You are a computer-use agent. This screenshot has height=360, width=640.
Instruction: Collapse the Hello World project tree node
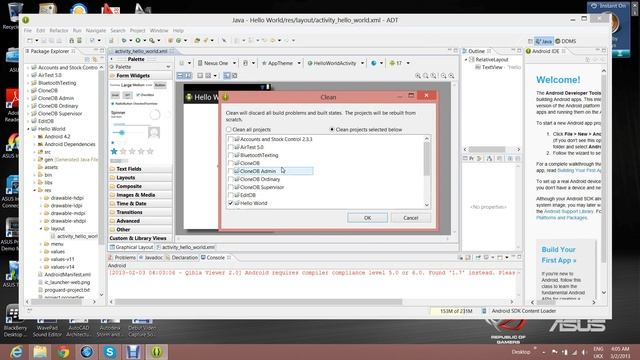(29, 129)
